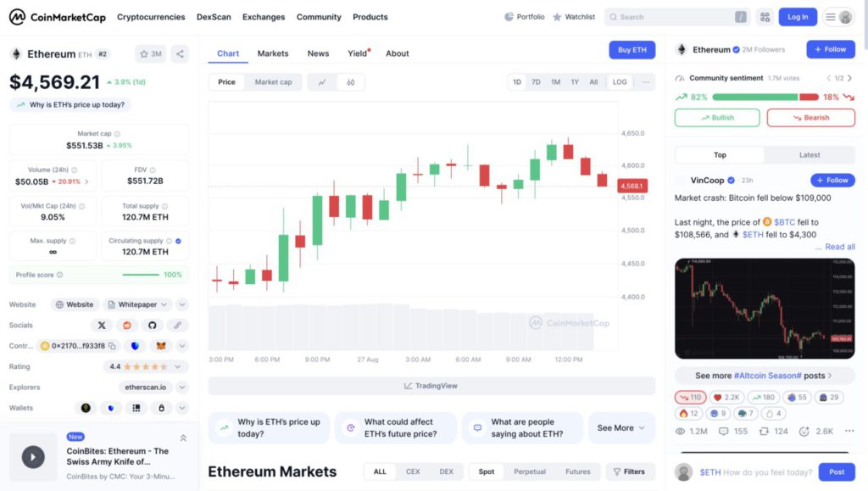Open Ethereum's X (Twitter) social page

tap(102, 326)
